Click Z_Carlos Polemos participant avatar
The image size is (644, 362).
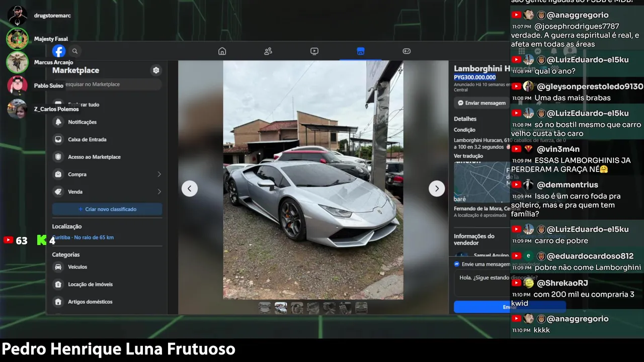(17, 109)
